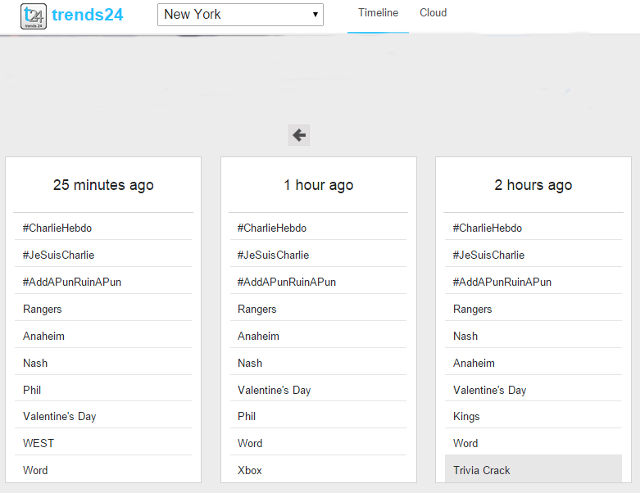Click the 1 hour ago heading

[318, 185]
